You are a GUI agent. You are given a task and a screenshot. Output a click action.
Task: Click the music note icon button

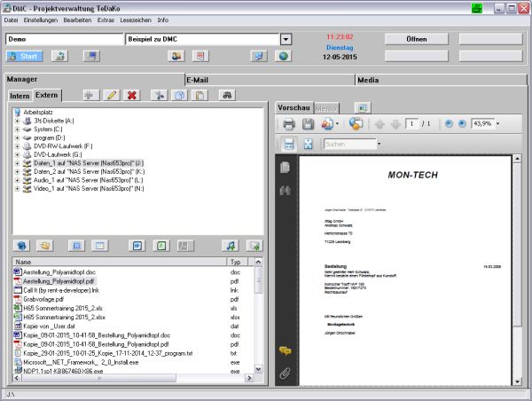point(231,245)
